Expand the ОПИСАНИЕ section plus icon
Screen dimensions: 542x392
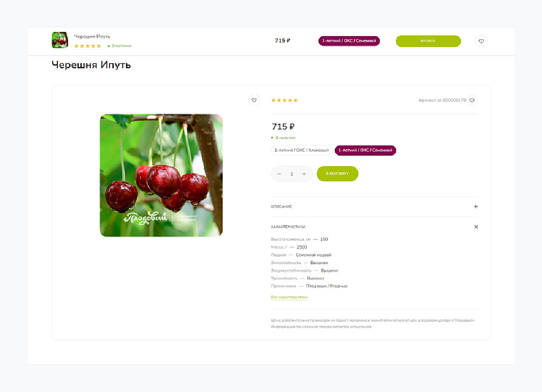tap(476, 207)
